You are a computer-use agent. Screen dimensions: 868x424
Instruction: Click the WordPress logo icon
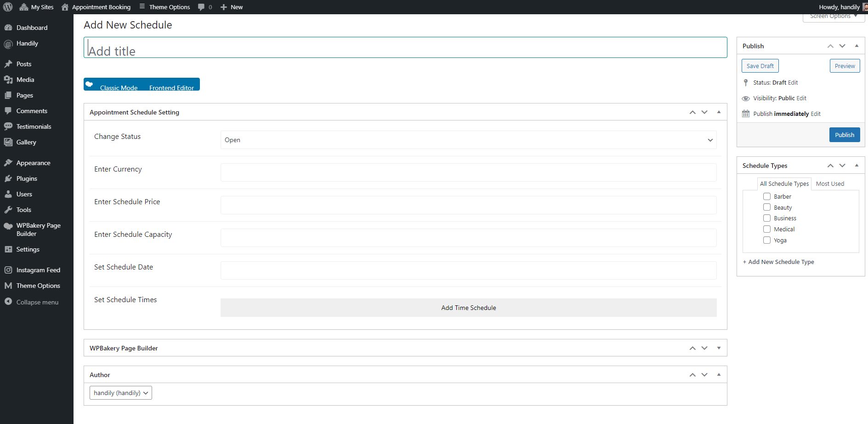pyautogui.click(x=8, y=7)
